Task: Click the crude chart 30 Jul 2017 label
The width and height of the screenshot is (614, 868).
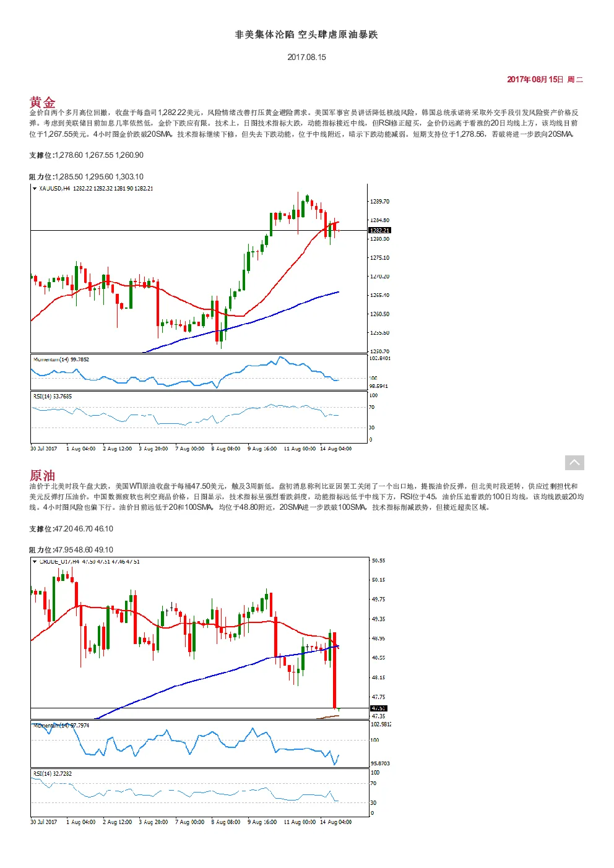Action: tap(43, 822)
